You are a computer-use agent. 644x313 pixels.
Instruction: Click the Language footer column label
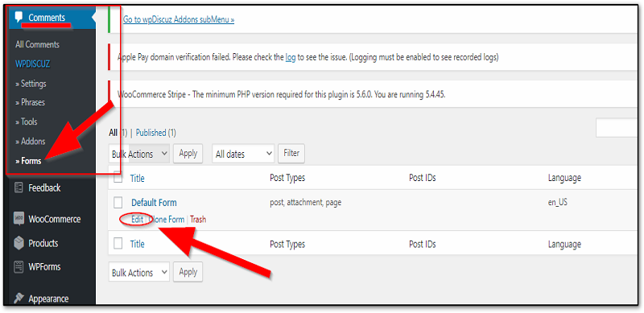[565, 244]
